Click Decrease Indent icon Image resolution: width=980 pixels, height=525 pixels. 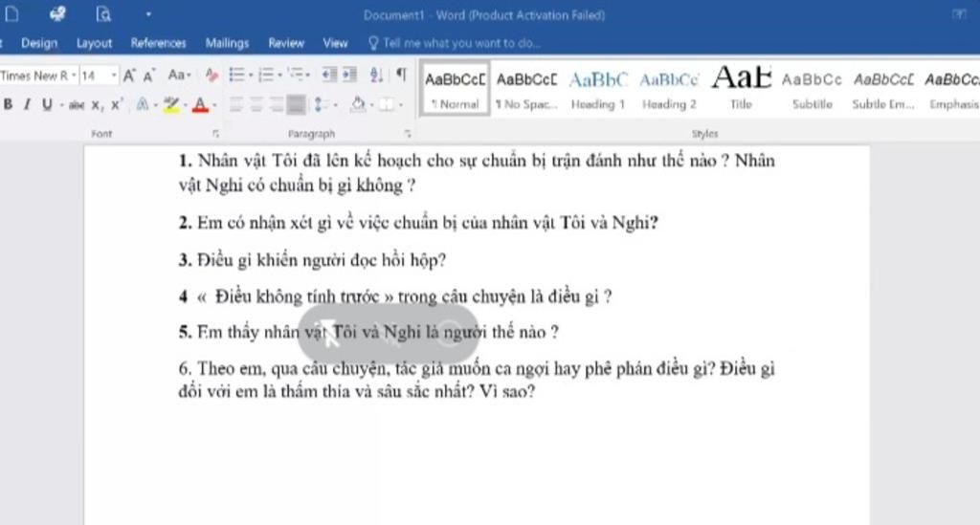[x=329, y=75]
